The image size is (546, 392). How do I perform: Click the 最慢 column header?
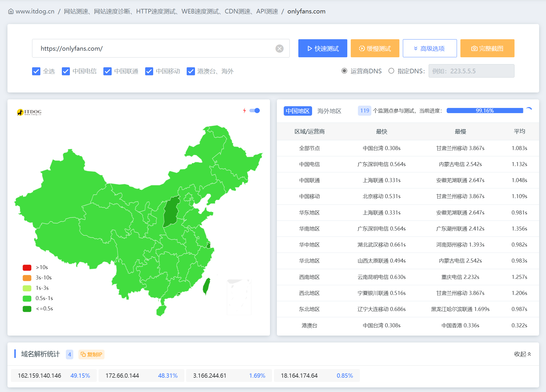click(460, 131)
